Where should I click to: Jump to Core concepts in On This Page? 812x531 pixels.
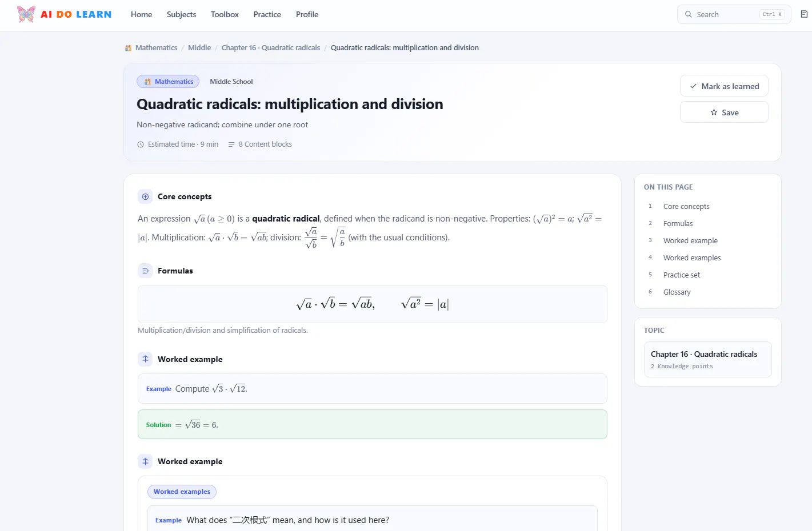tap(686, 207)
